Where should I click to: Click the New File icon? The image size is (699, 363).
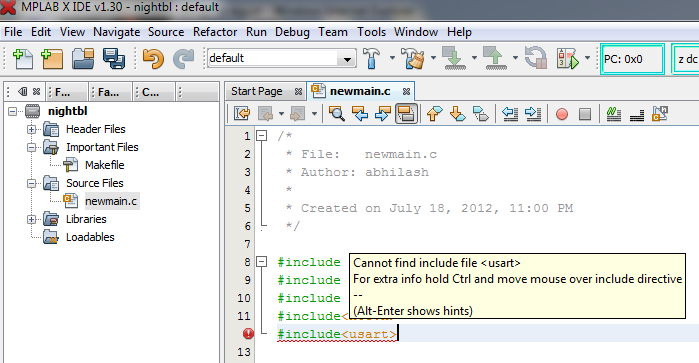tap(23, 58)
